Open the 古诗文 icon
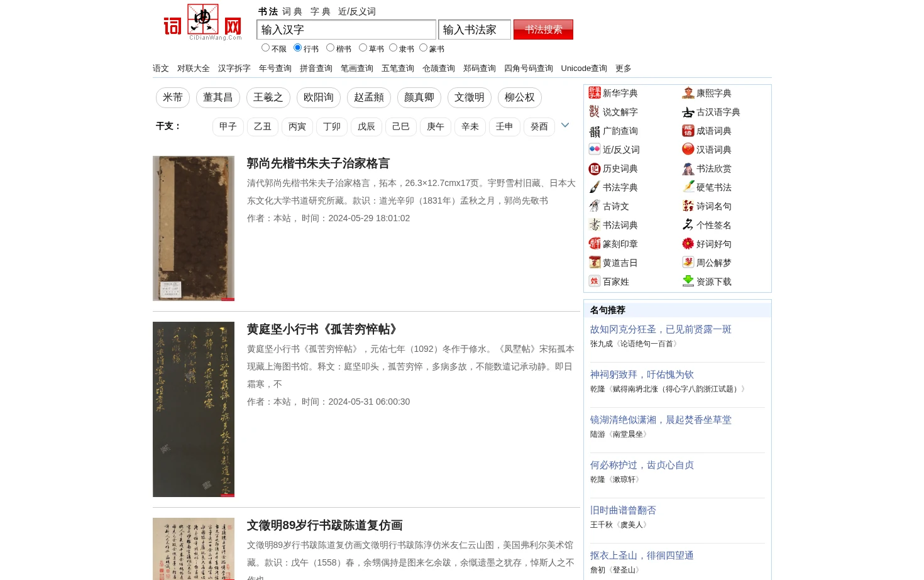The image size is (924, 580). (594, 206)
